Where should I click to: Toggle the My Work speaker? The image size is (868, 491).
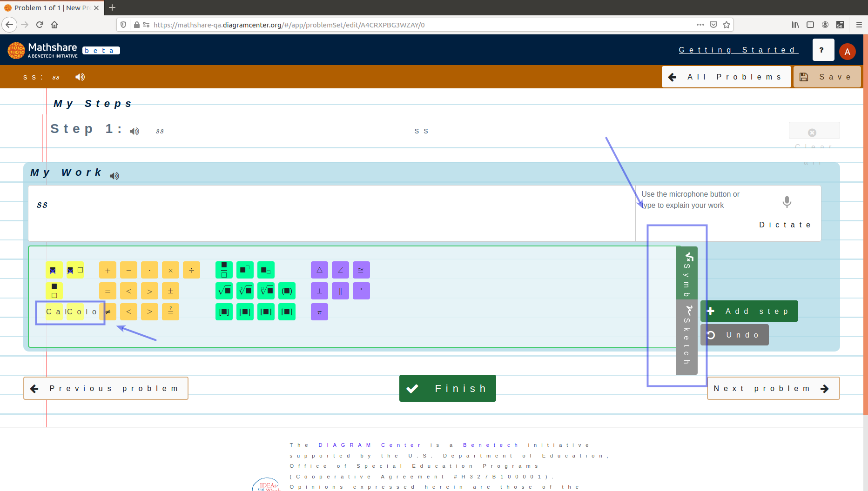(114, 176)
